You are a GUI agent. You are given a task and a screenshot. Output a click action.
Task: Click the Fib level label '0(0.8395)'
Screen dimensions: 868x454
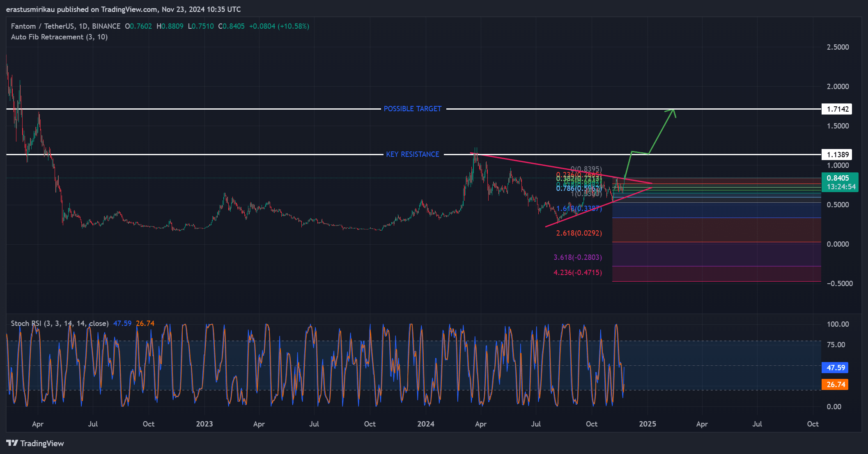tap(586, 169)
